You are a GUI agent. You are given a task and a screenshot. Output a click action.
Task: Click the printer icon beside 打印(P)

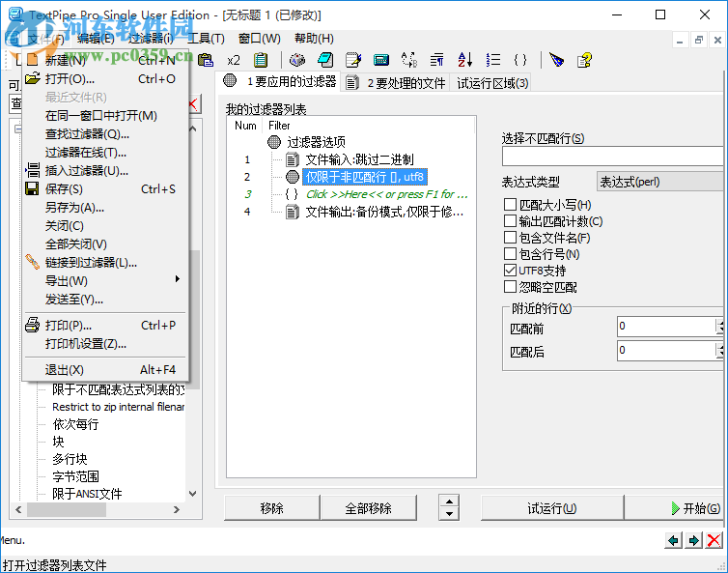[33, 325]
